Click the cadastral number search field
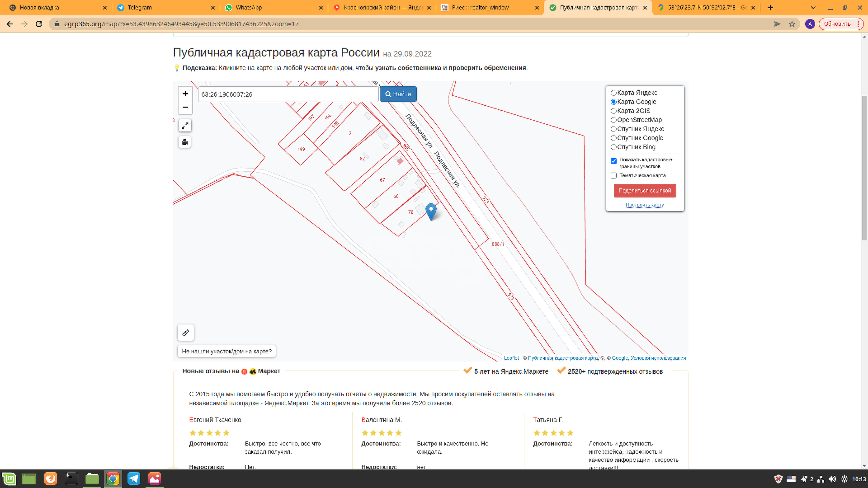The width and height of the screenshot is (868, 488). coord(288,94)
